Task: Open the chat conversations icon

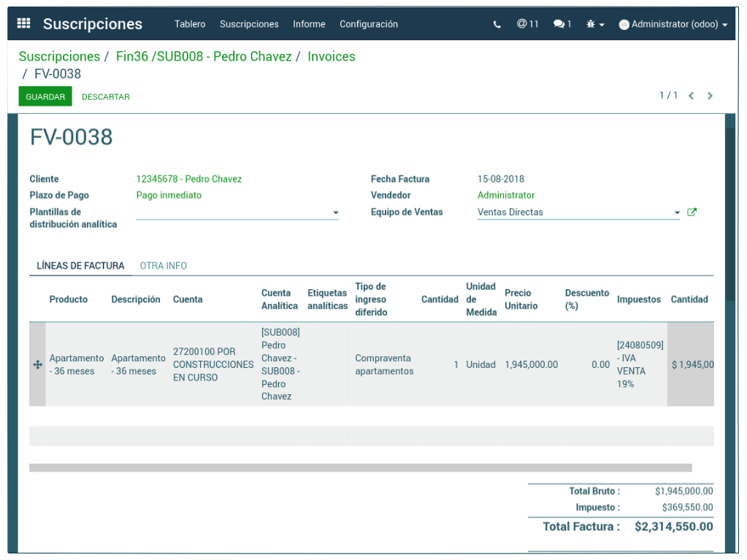Action: coord(562,24)
